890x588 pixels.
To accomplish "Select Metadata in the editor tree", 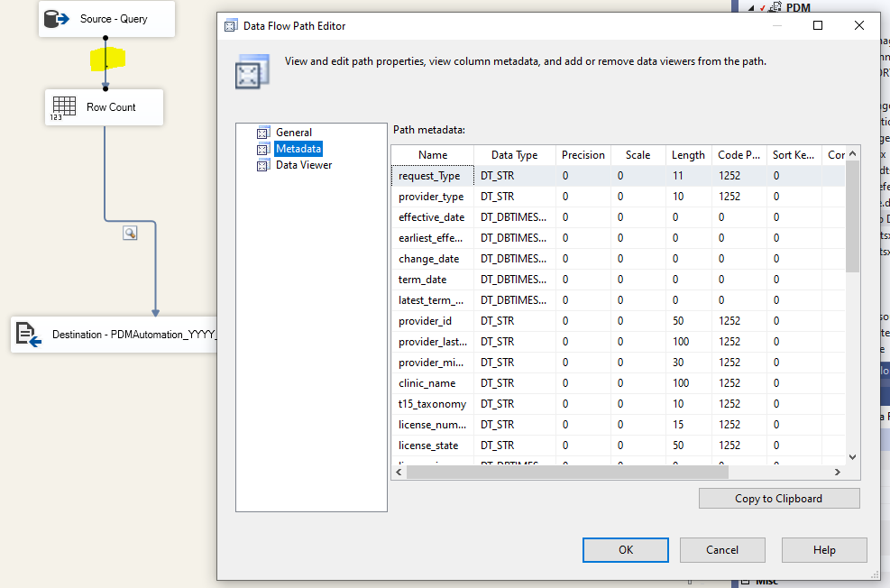I will [x=298, y=149].
